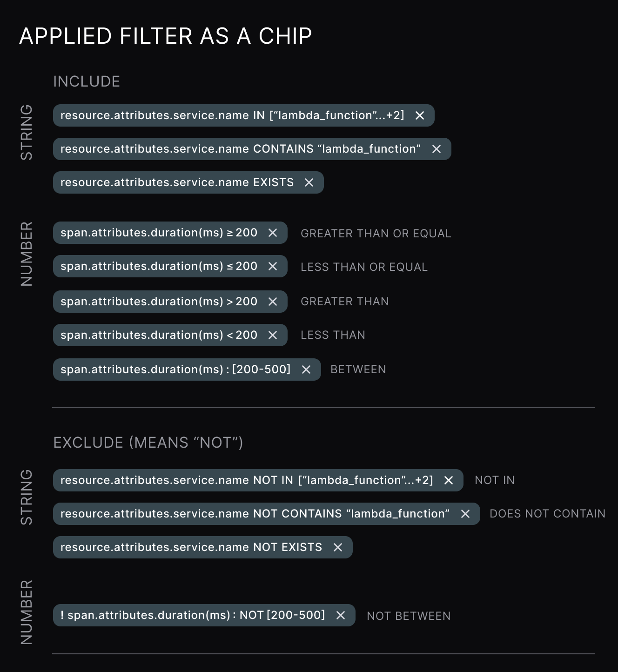Remove the service.name NOT EXISTS chip
Image resolution: width=618 pixels, height=672 pixels.
coord(338,547)
